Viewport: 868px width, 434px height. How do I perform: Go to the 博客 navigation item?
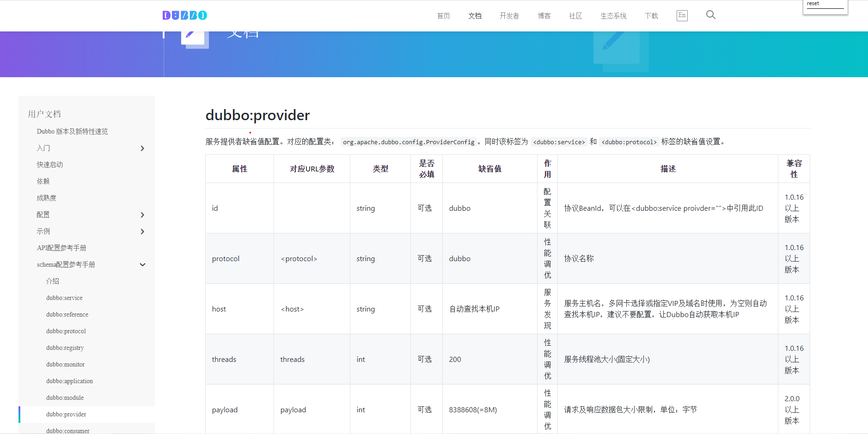click(x=544, y=16)
